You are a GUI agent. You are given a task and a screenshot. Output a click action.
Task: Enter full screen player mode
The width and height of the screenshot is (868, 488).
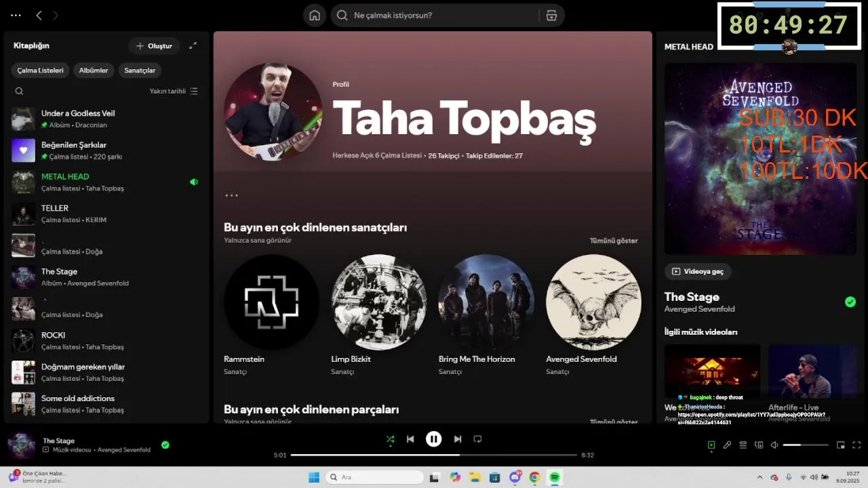[856, 445]
